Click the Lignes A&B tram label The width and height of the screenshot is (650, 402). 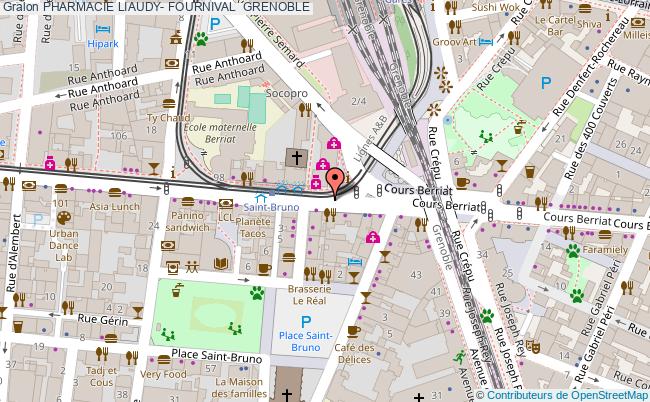[x=371, y=139]
